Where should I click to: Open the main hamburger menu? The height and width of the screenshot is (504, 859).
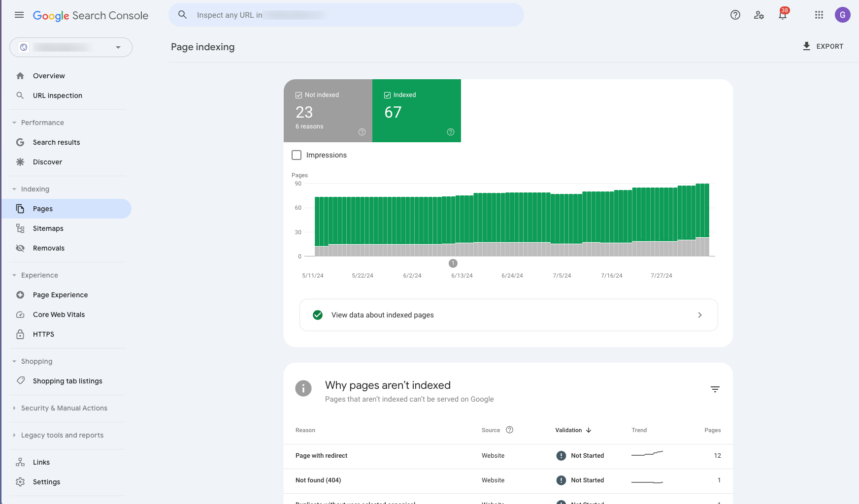click(19, 15)
